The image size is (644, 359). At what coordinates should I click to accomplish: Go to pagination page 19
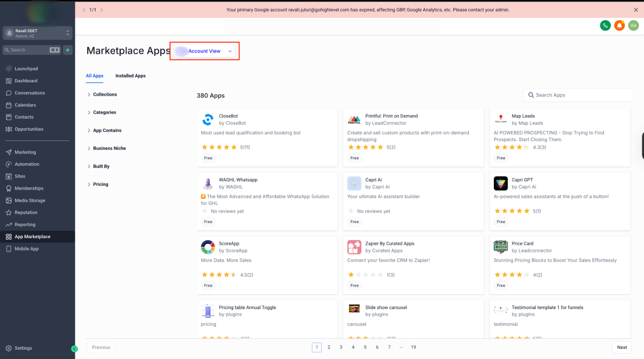[x=413, y=347]
